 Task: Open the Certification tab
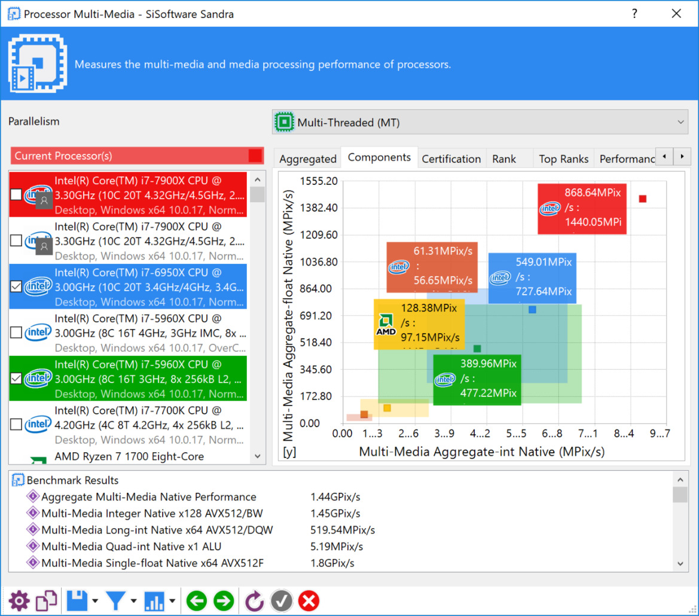[451, 158]
